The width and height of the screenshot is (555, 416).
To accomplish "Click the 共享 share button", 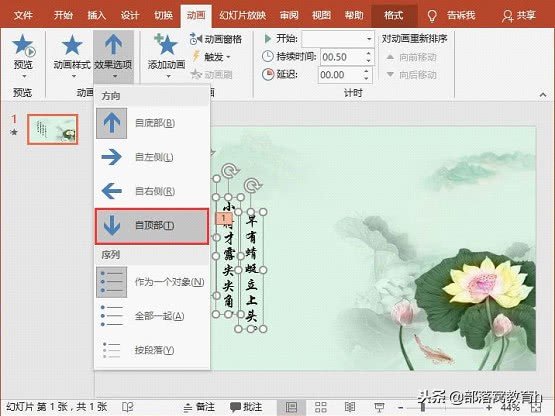I will click(519, 16).
